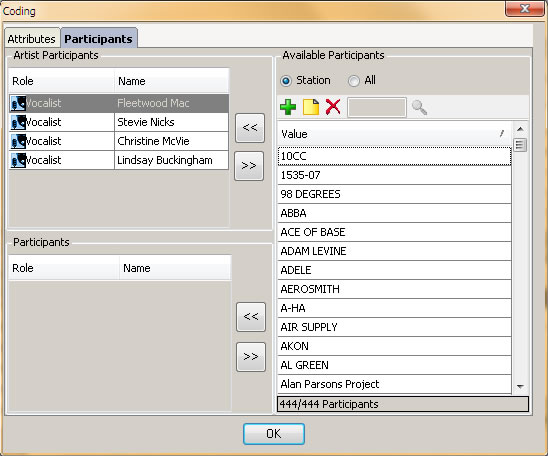Viewport: 548px width, 456px height.
Task: Click the red X delete icon
Action: [x=333, y=107]
